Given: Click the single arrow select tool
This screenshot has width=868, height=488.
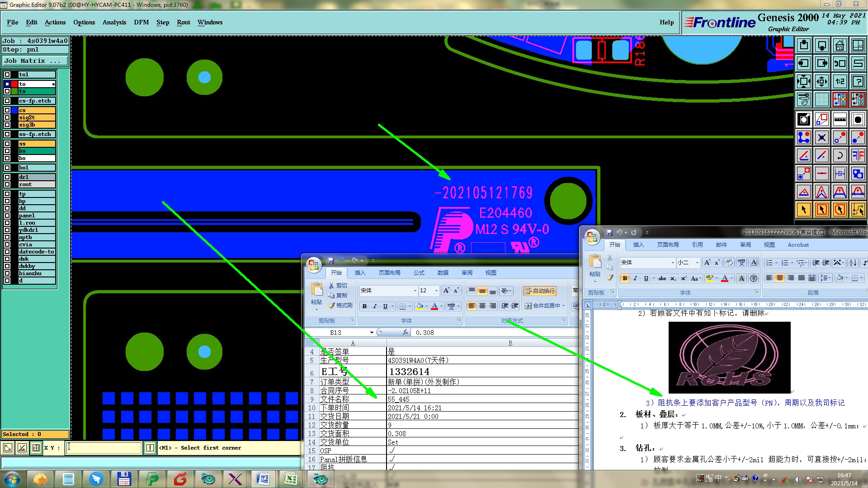Looking at the screenshot, I should pos(803,209).
